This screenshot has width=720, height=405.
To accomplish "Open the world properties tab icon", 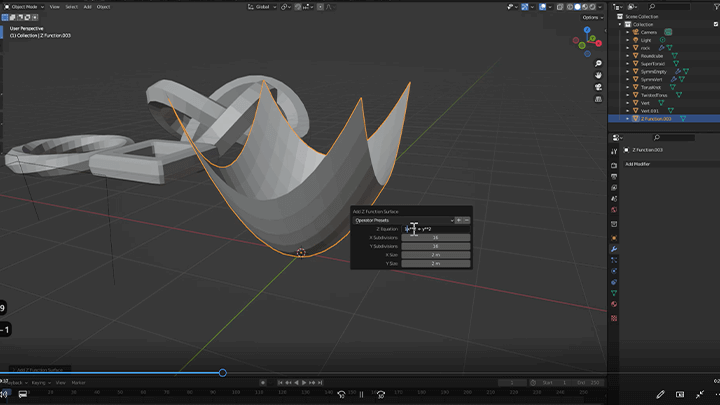I will [614, 210].
